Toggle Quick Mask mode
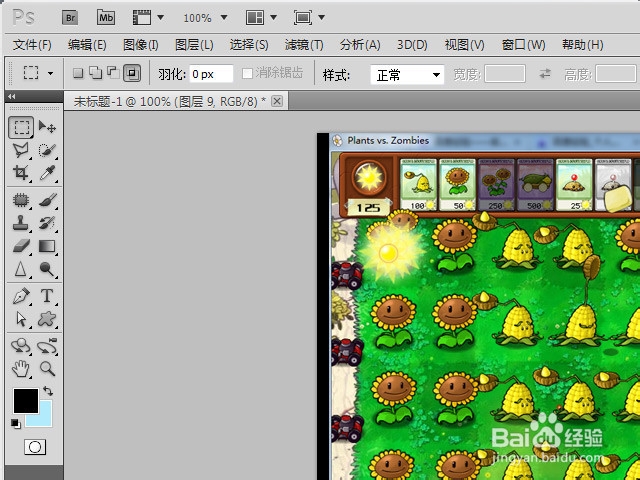The width and height of the screenshot is (640, 480). point(35,447)
